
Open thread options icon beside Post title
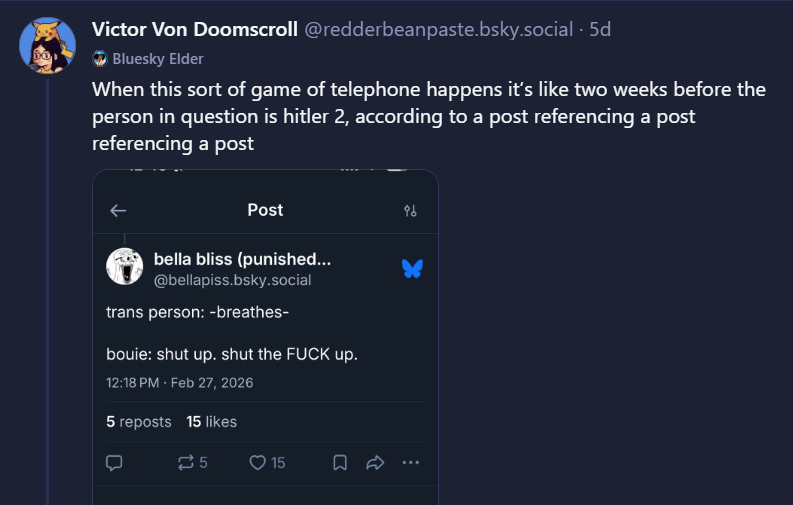tap(410, 211)
